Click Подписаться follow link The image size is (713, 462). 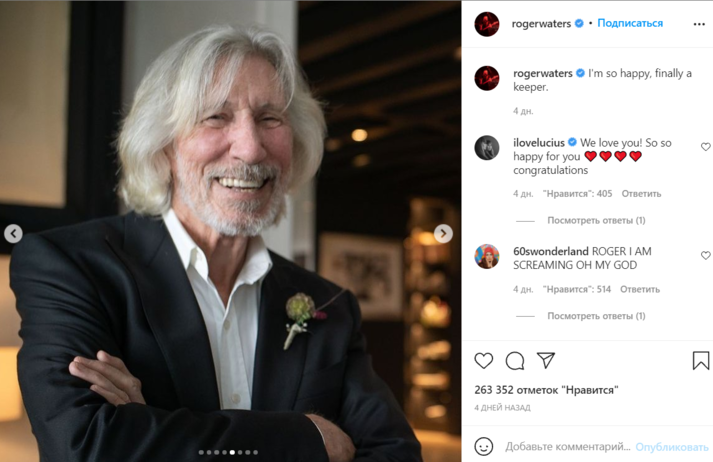(x=630, y=23)
